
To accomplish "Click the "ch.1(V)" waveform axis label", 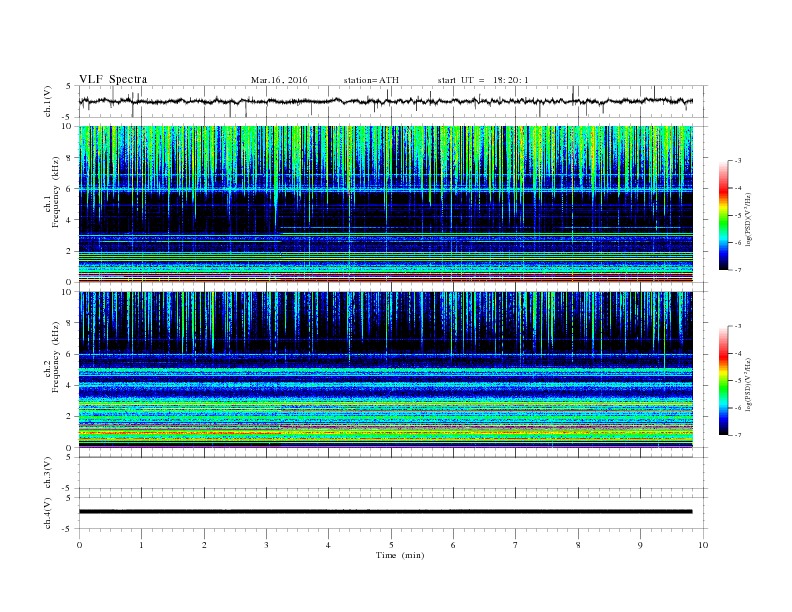I will (47, 101).
